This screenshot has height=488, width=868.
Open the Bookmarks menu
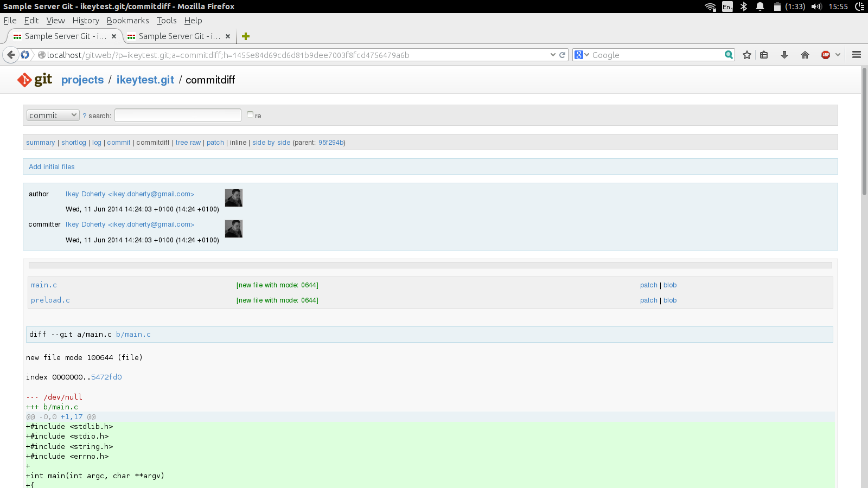click(127, 21)
